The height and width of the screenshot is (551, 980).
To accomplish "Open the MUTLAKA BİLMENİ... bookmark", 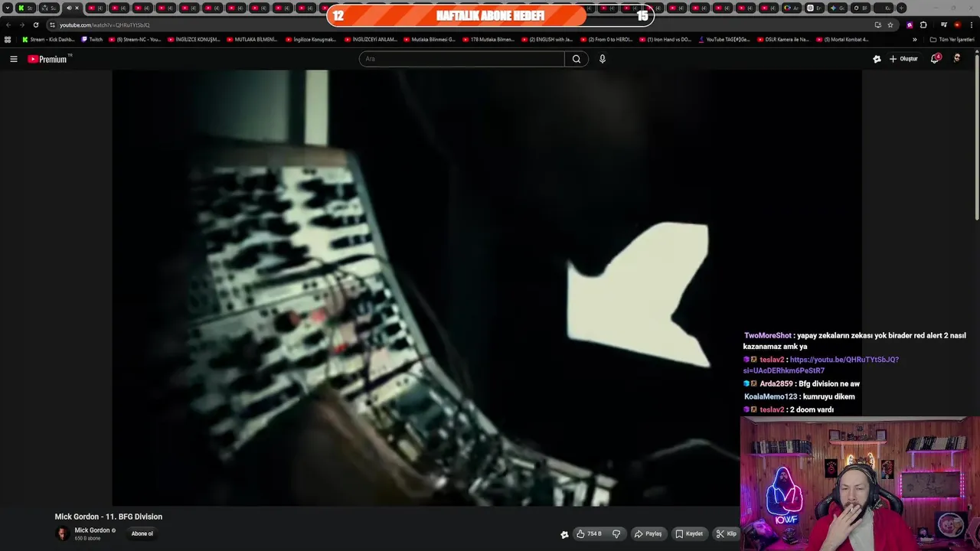I will click(252, 39).
